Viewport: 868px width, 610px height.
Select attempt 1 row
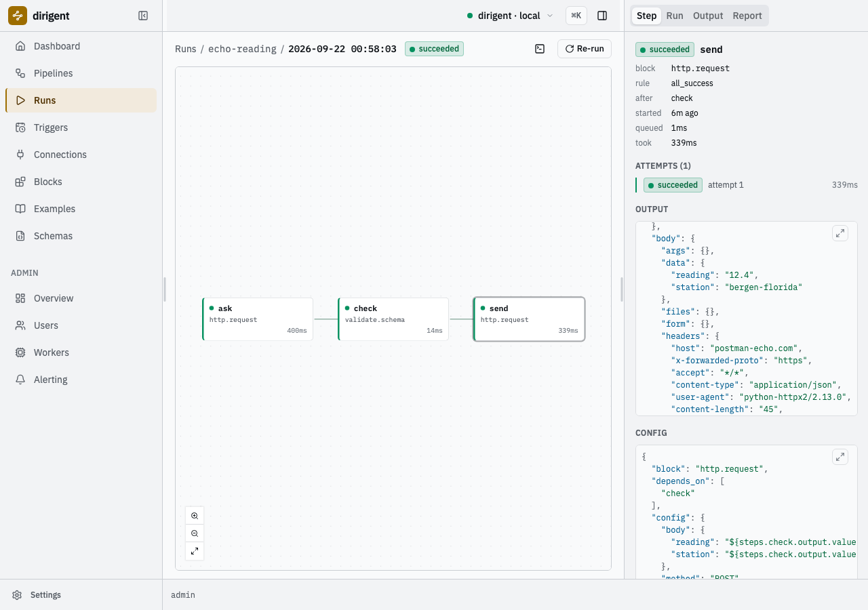pos(747,185)
